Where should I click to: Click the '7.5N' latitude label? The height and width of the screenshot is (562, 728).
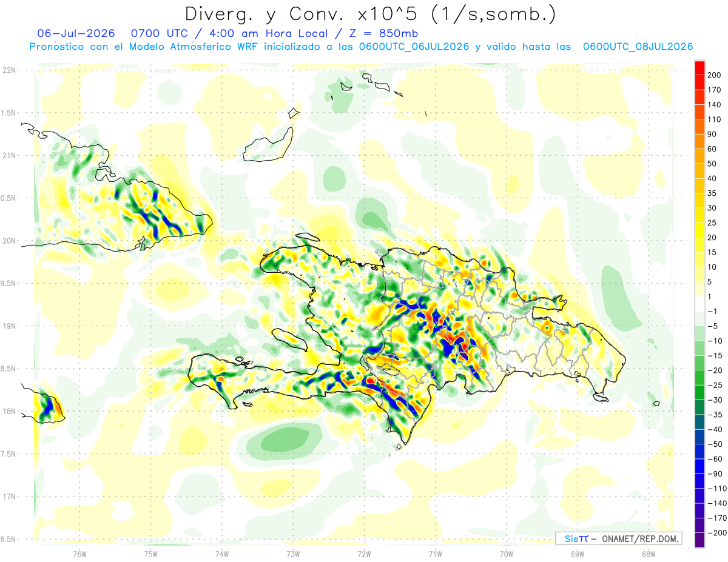click(9, 453)
